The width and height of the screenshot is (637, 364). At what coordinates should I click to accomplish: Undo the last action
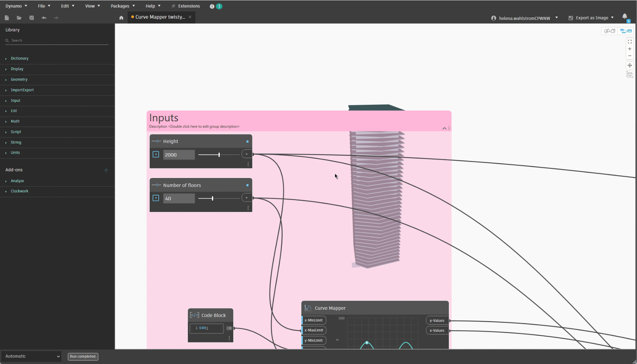(x=44, y=18)
